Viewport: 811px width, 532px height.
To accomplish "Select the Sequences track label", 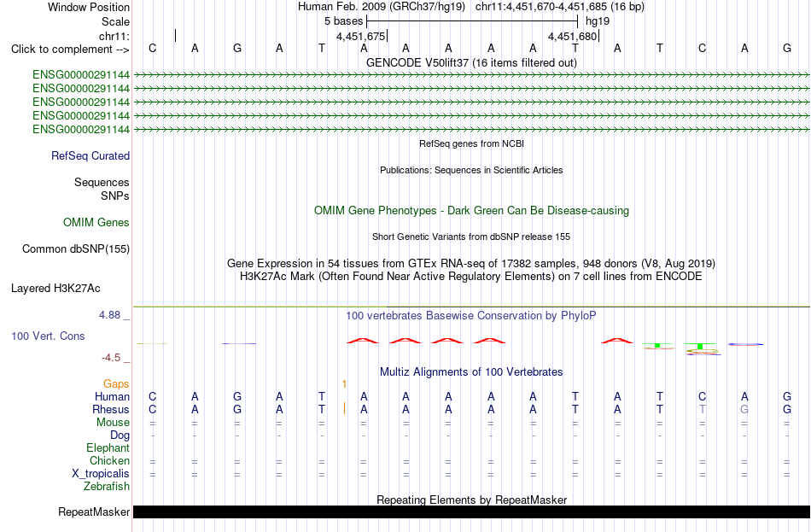I will 102,182.
